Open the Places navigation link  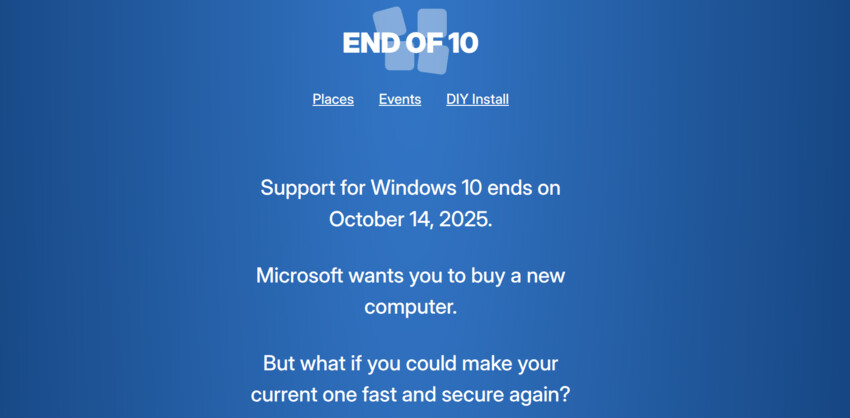333,99
